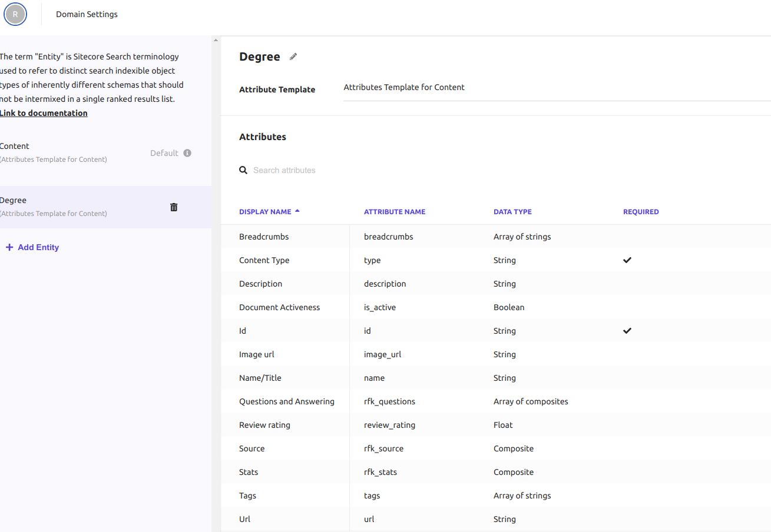Click the Default label beside Content
This screenshot has height=532, width=771.
(x=164, y=153)
